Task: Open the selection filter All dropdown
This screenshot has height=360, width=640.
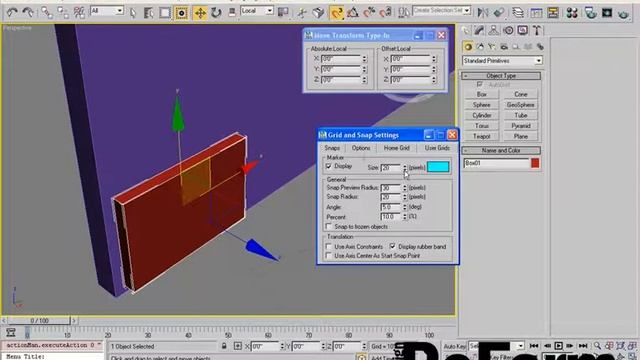Action: click(x=119, y=11)
